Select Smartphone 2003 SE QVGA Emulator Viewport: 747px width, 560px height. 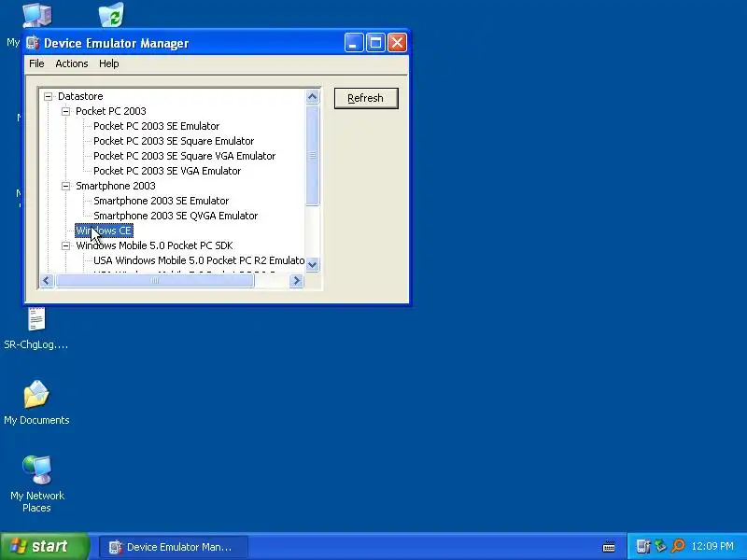pos(176,216)
